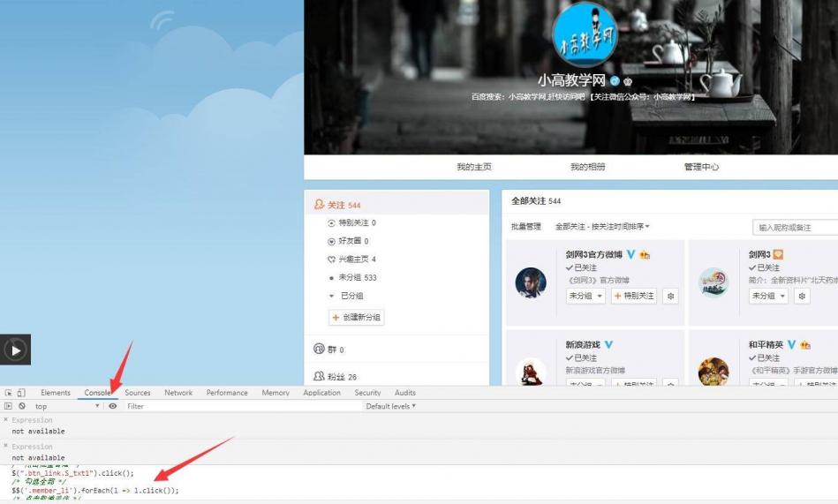Click 已关注 status of 新浪游戏

[x=581, y=358]
